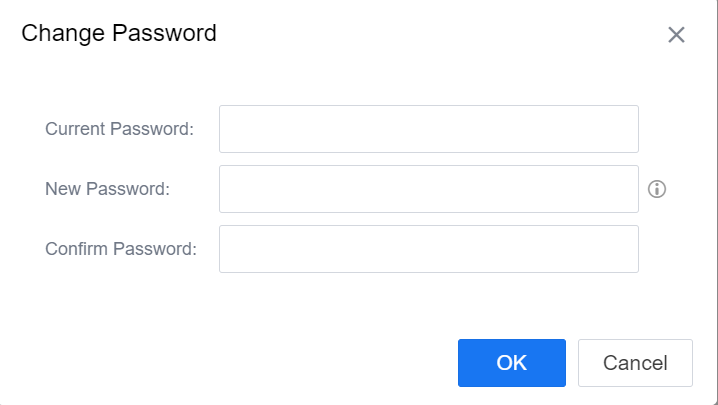The image size is (718, 405).
Task: Click the "Change Password" dialog title
Action: (119, 33)
